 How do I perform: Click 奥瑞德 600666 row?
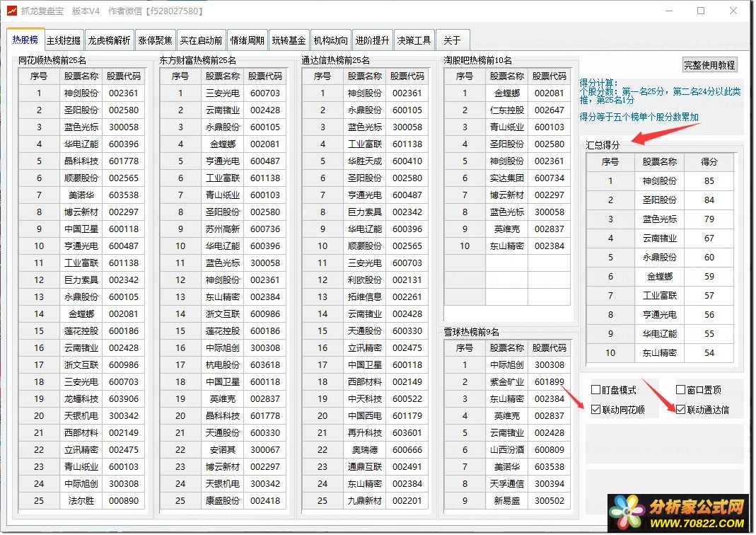pyautogui.click(x=365, y=449)
